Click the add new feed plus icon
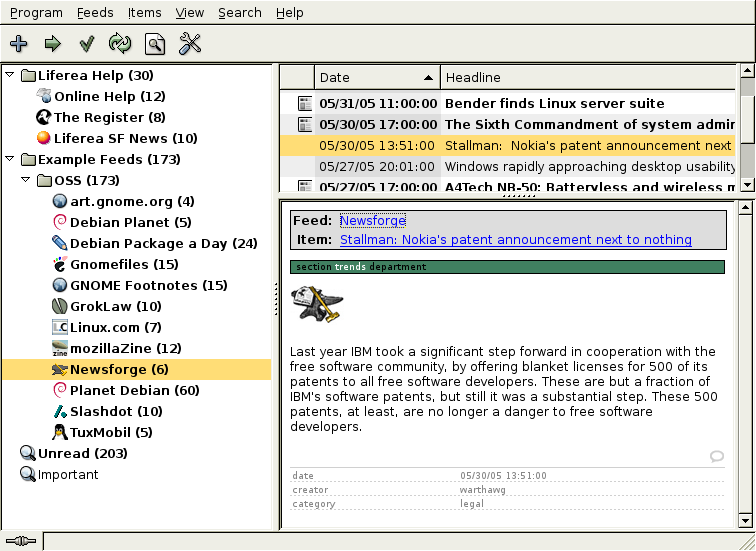This screenshot has height=551, width=756. (19, 43)
